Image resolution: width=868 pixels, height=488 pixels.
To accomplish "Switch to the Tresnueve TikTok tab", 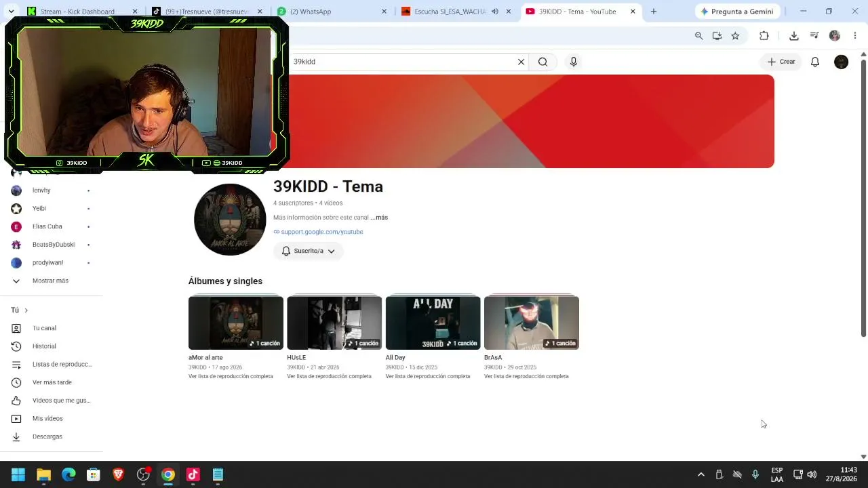I will [207, 12].
